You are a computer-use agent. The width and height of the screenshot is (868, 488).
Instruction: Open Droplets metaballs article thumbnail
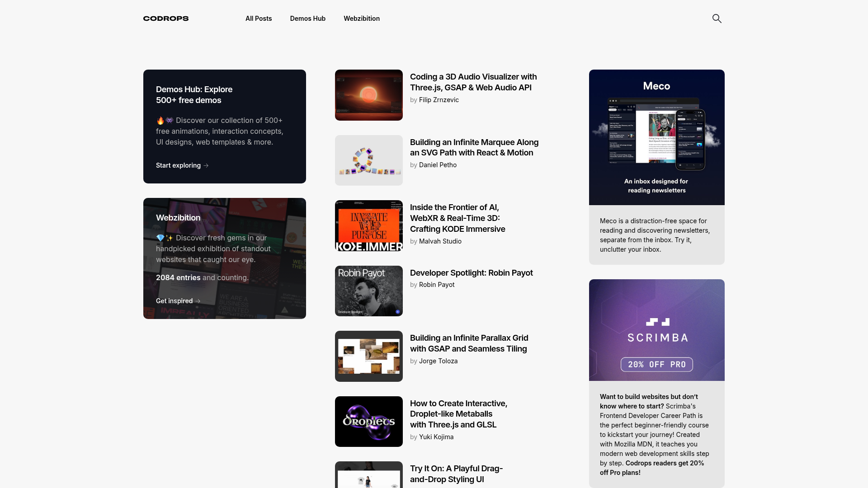click(x=369, y=422)
